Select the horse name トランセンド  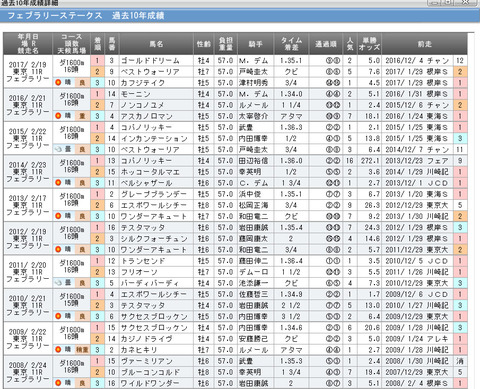coord(143,261)
